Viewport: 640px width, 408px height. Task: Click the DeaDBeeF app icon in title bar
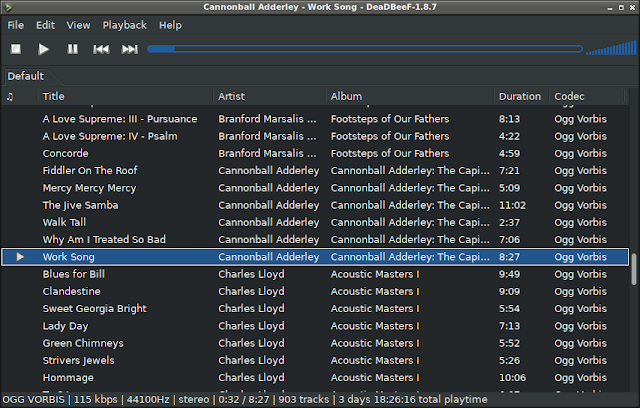(x=8, y=7)
